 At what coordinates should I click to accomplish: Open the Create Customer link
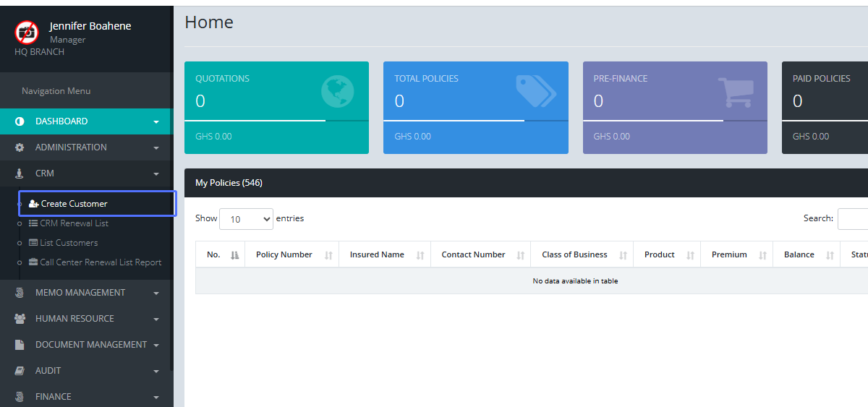[x=74, y=204]
